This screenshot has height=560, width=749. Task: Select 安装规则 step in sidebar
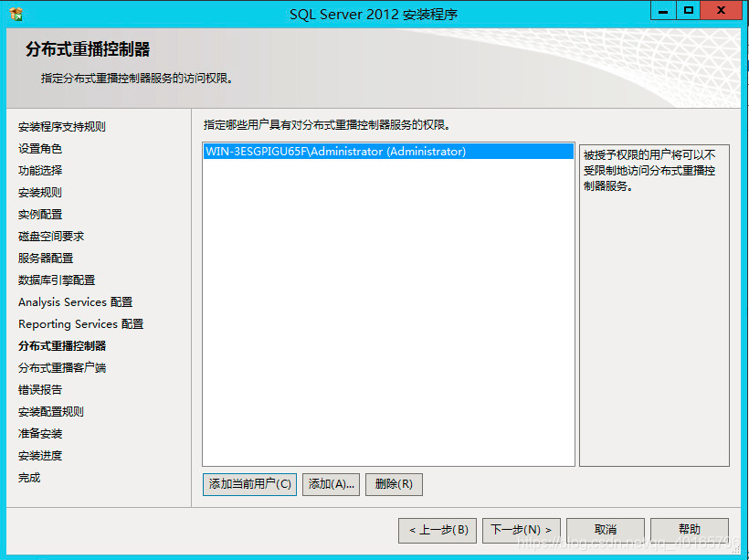40,193
